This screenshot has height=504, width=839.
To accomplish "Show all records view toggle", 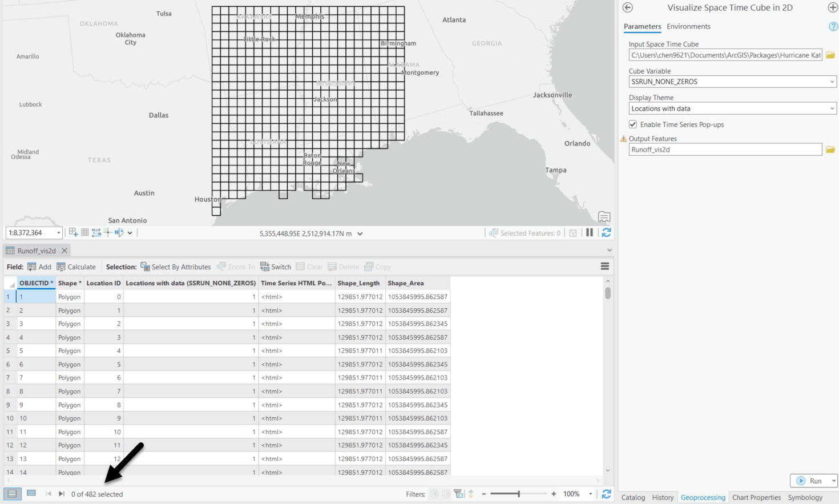I will point(12,494).
